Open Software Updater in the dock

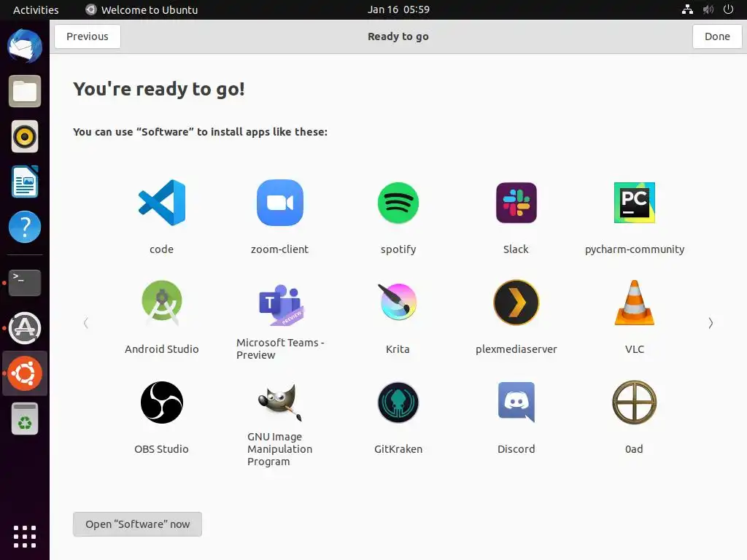click(25, 328)
